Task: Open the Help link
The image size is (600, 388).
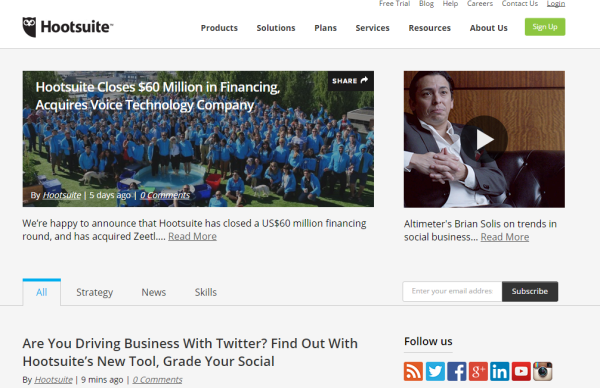Action: point(450,4)
